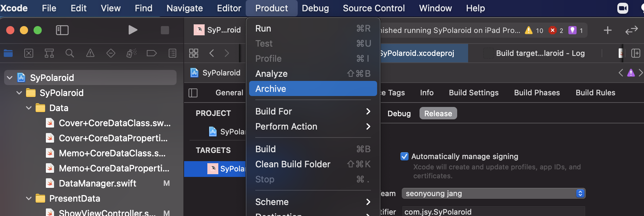Toggle the navigator sidebar panel icon
This screenshot has height=216, width=644.
[x=62, y=30]
